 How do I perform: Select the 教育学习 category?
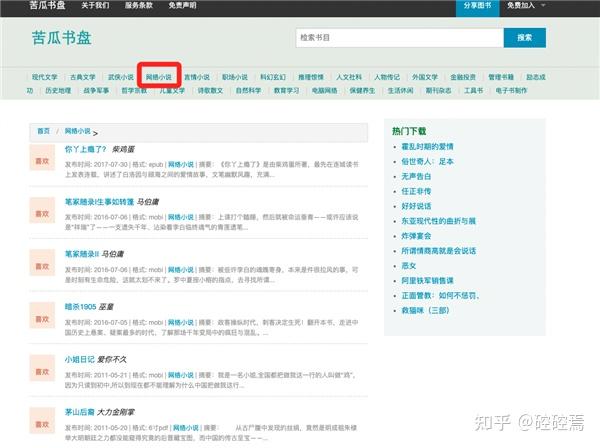[x=286, y=91]
